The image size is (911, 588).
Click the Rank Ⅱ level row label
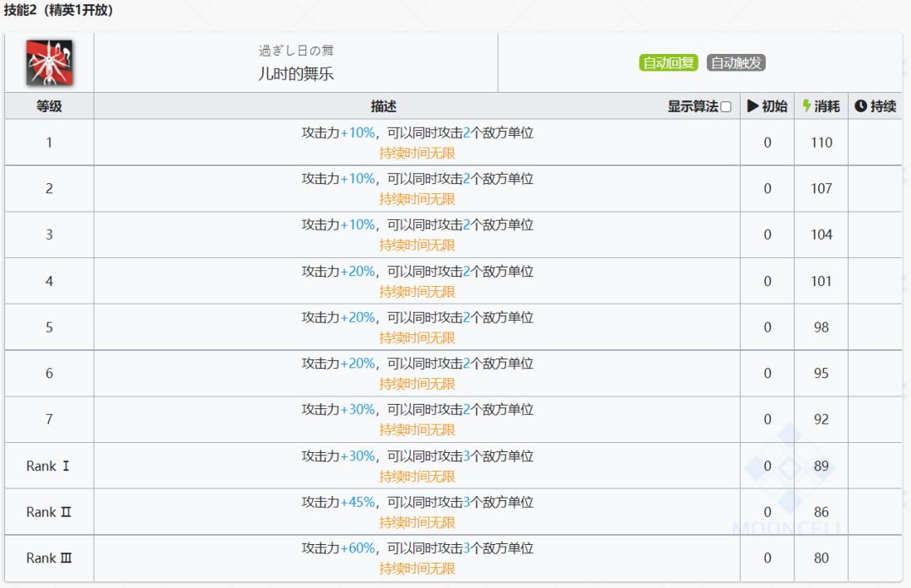[49, 512]
